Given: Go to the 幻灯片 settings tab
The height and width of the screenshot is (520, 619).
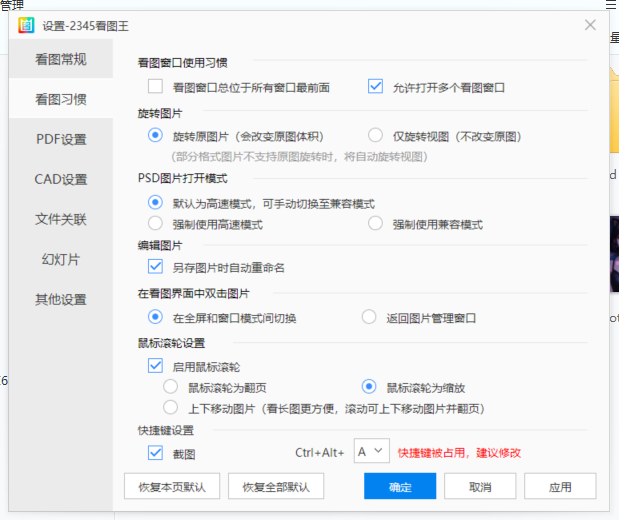Looking at the screenshot, I should tap(61, 259).
